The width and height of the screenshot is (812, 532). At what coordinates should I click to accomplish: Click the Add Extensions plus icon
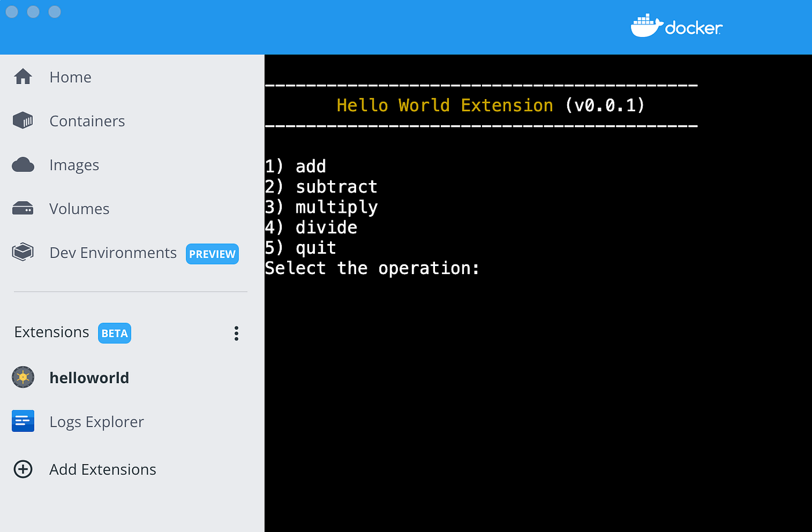(23, 469)
